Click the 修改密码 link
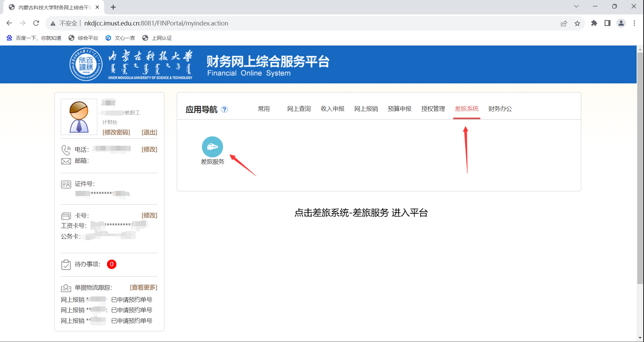644x342 pixels. pos(116,132)
